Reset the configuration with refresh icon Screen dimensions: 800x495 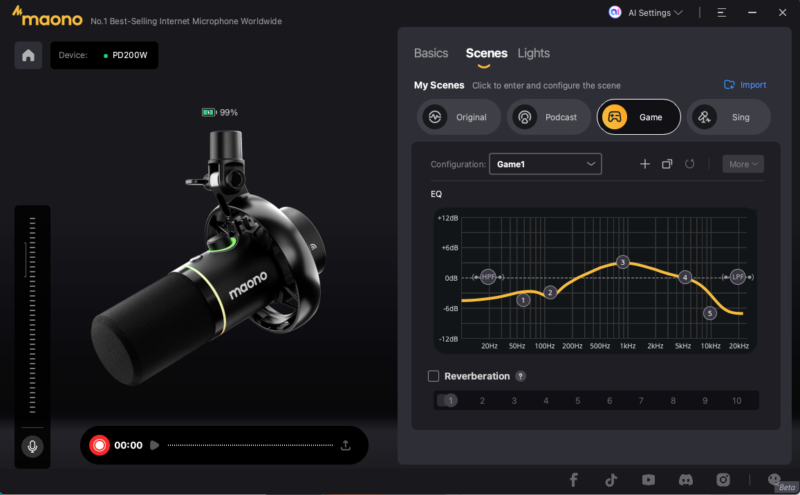(689, 164)
